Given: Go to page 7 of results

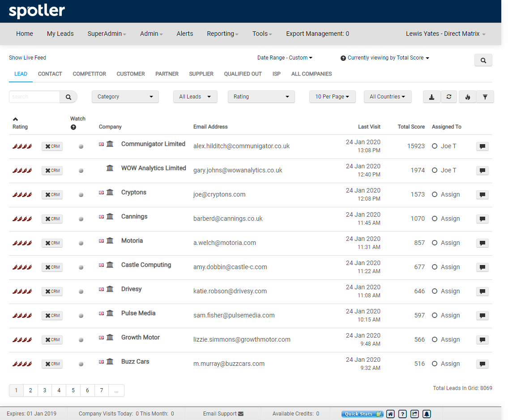Looking at the screenshot, I should tap(102, 390).
